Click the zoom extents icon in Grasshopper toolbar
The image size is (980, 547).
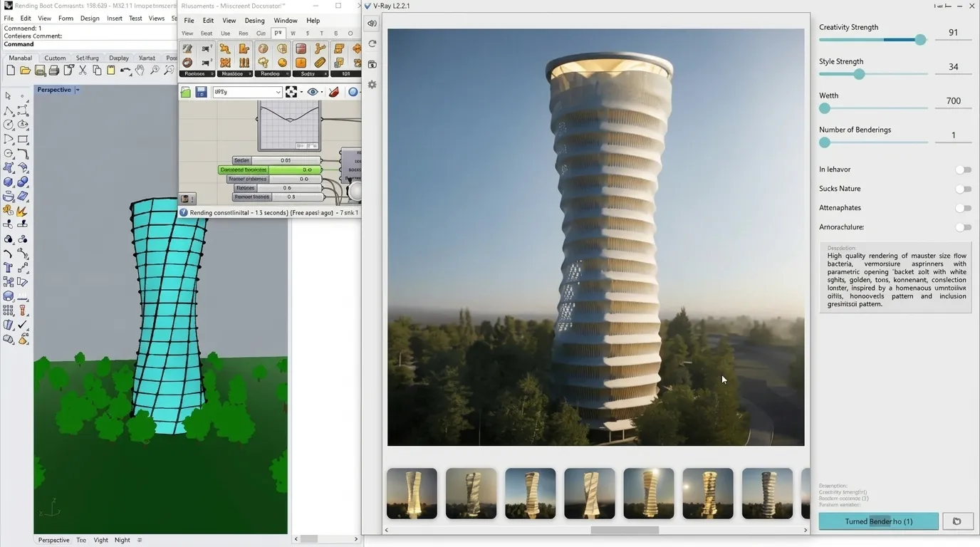tap(291, 92)
